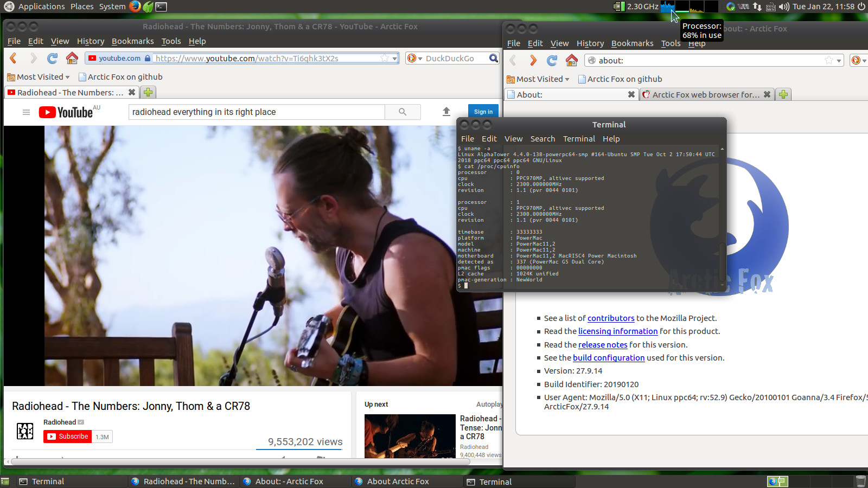Edit the YouTube search query field
This screenshot has height=488, width=868.
(x=257, y=112)
